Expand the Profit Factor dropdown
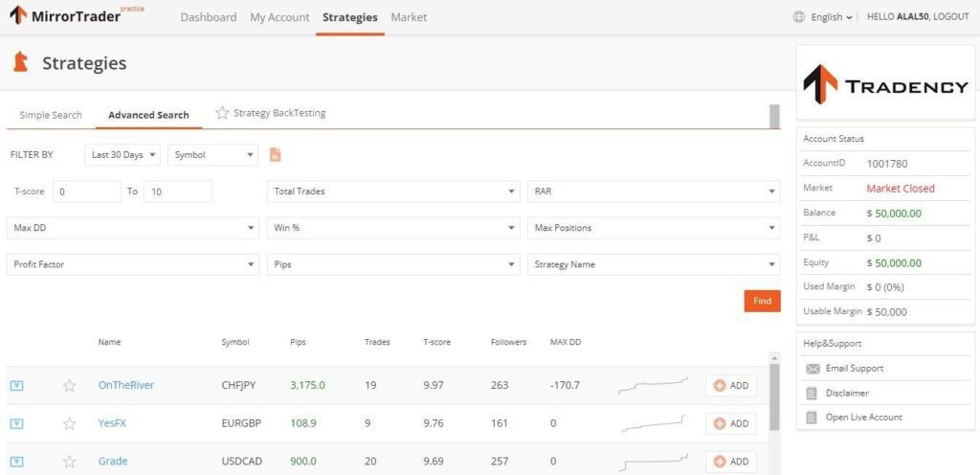980x475 pixels. pyautogui.click(x=132, y=264)
